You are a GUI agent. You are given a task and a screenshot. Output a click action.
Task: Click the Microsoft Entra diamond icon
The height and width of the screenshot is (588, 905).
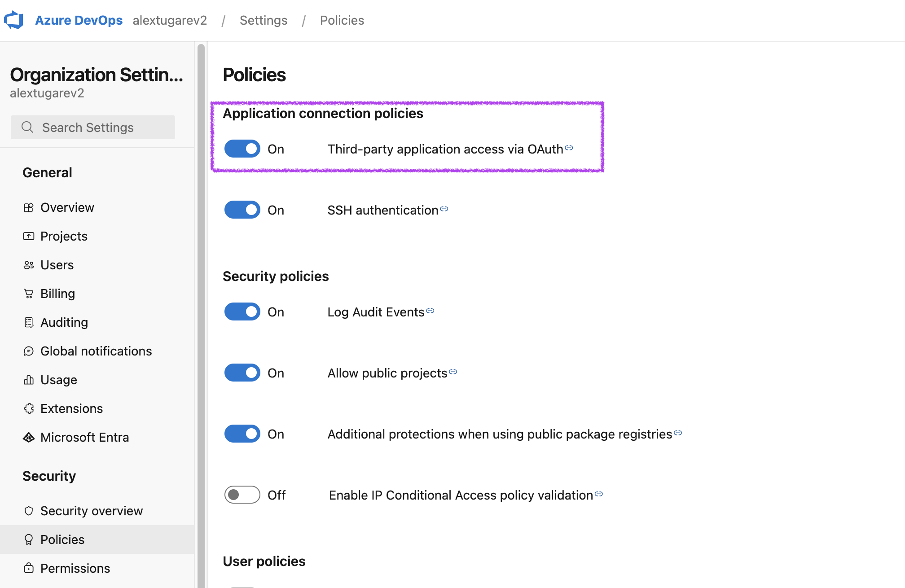click(29, 437)
